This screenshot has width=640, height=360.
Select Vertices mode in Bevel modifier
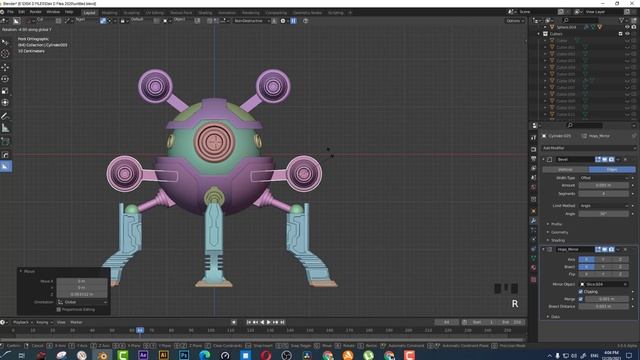(565, 169)
